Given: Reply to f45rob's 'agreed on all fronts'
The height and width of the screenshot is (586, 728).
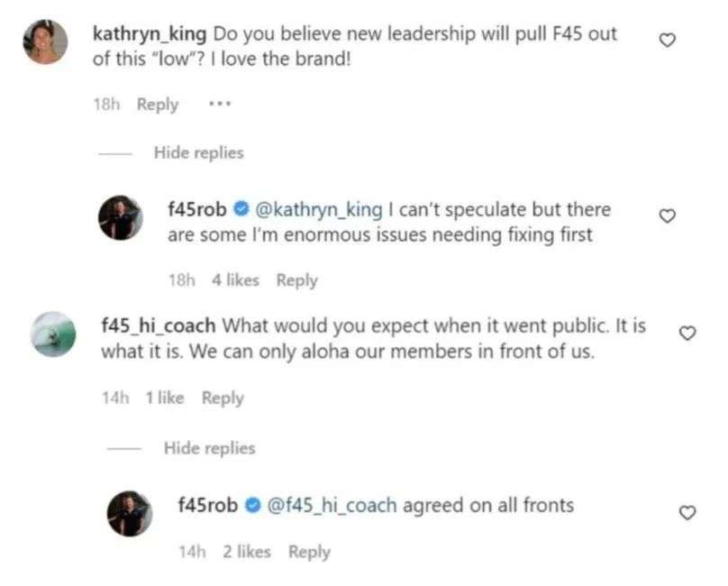Looking at the screenshot, I should click(309, 552).
